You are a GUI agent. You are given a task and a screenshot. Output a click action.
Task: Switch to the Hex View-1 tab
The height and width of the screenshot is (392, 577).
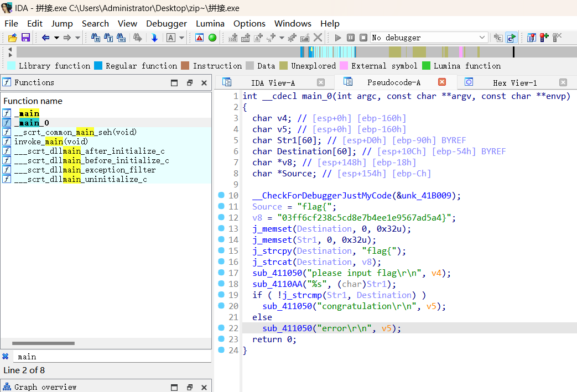pos(514,83)
